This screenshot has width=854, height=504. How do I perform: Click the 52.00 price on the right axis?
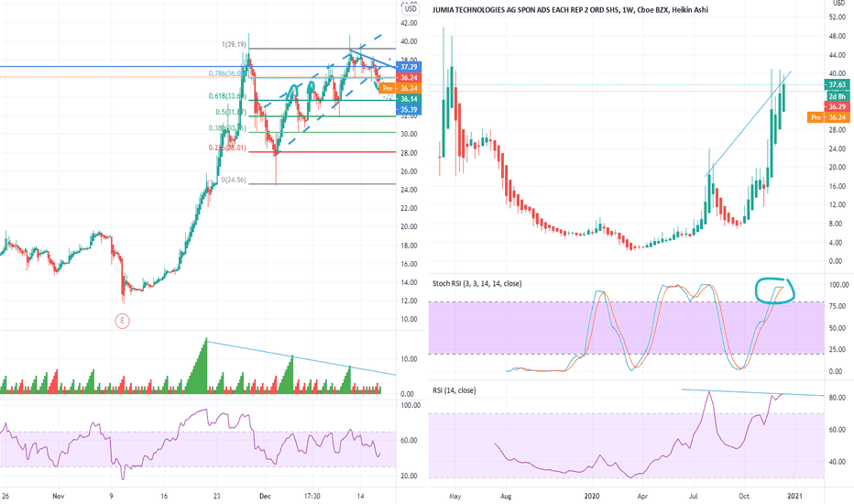838,17
